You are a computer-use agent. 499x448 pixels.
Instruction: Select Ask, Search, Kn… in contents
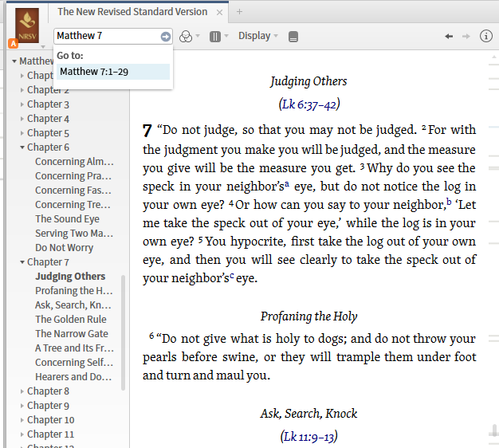[73, 305]
